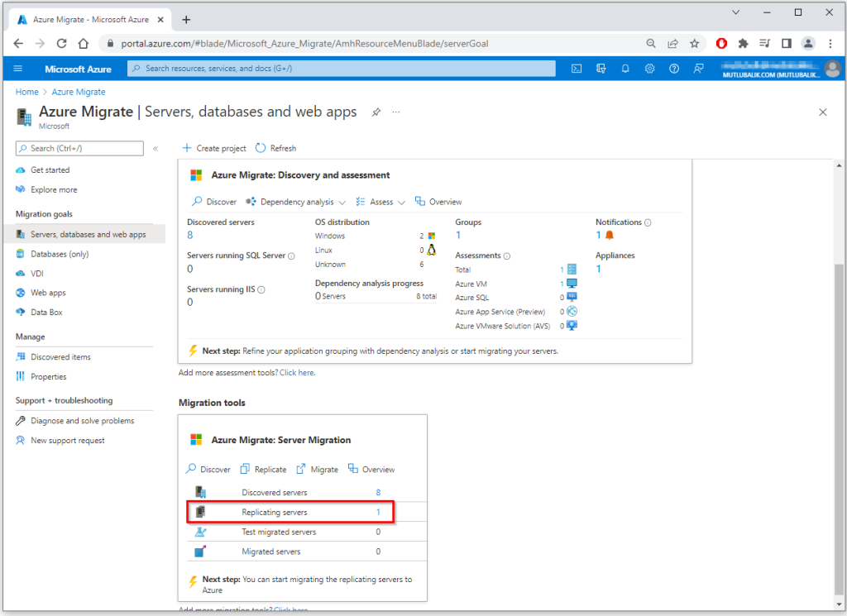Image resolution: width=847 pixels, height=616 pixels.
Task: Open portal settings gear icon
Action: (x=649, y=69)
